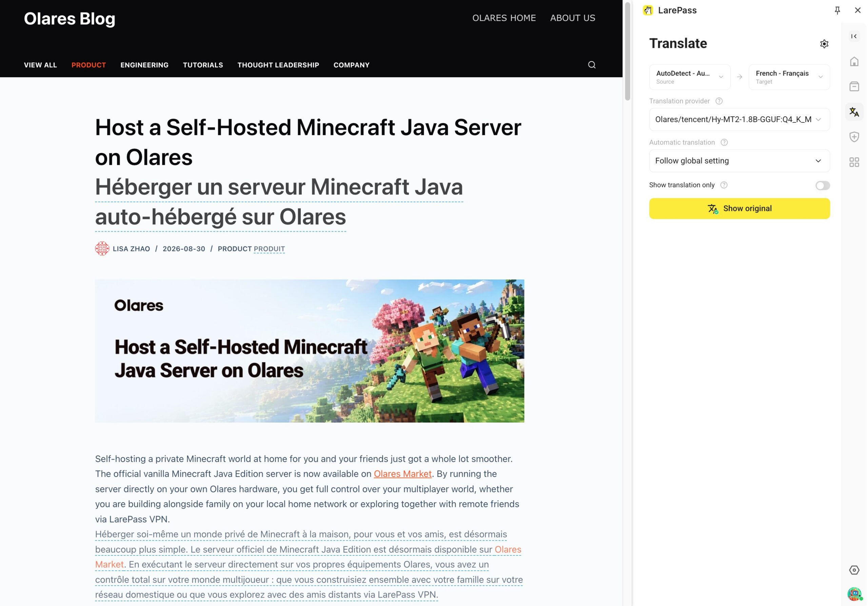The width and height of the screenshot is (868, 606).
Task: Click translated PRODUIT tag text
Action: point(269,249)
